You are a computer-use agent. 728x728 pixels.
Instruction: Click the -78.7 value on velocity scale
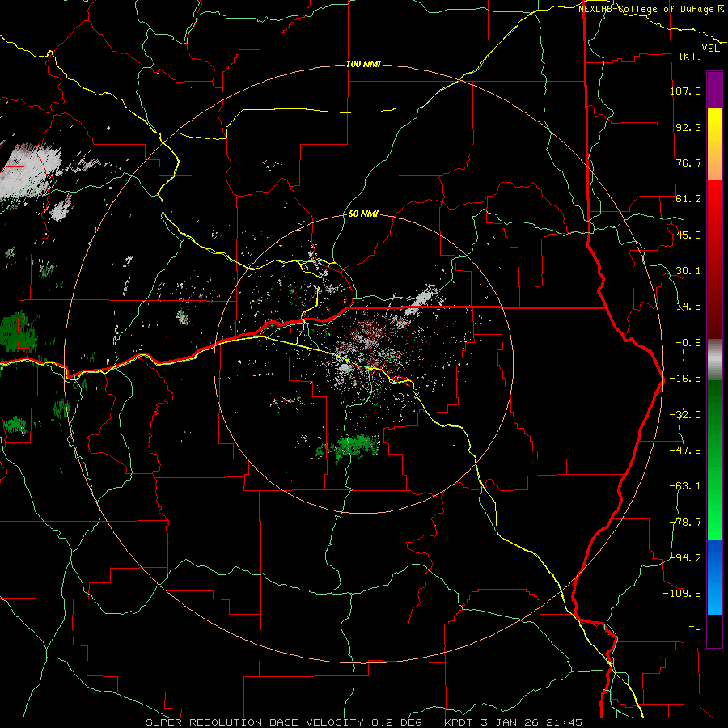pyautogui.click(x=685, y=523)
